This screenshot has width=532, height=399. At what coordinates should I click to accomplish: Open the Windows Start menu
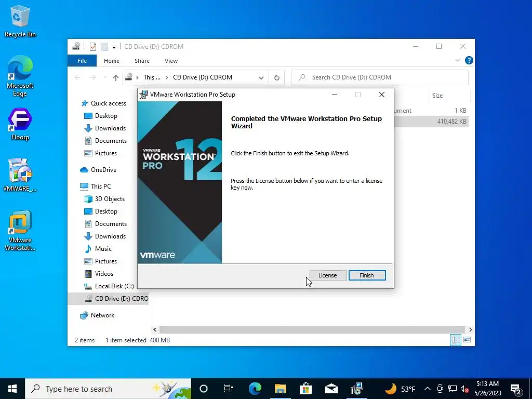pyautogui.click(x=12, y=389)
